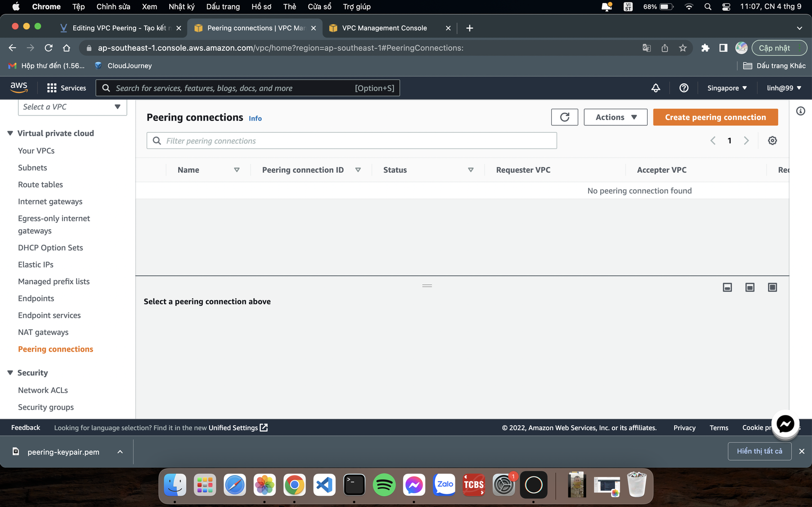Launch Terminal from Dock
The image size is (812, 507).
coord(354,485)
